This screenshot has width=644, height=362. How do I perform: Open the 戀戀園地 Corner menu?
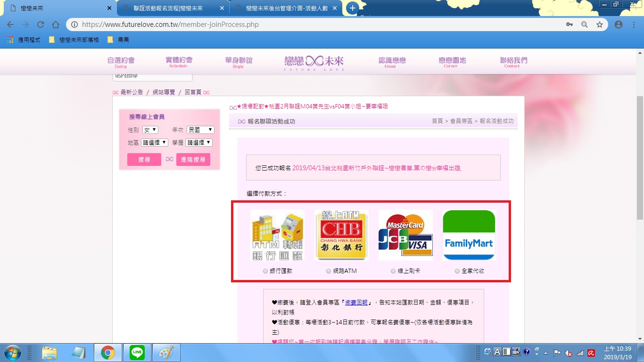[452, 62]
